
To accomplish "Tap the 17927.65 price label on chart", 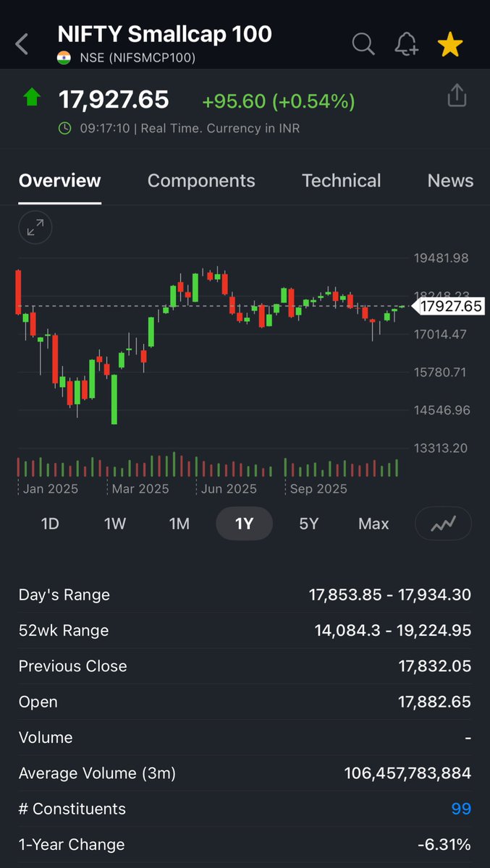I will [450, 307].
